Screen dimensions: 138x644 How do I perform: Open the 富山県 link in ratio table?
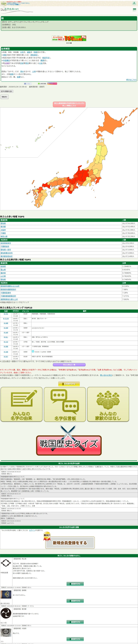pos(3,270)
